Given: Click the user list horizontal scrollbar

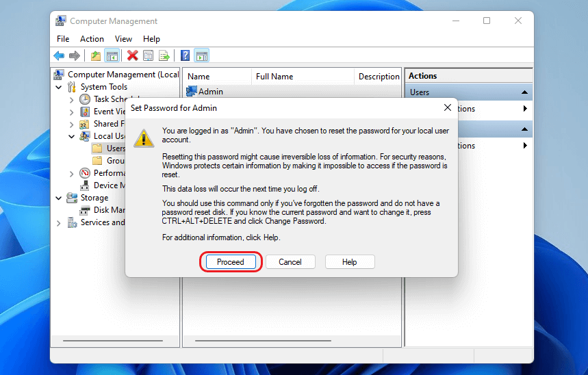Looking at the screenshot, I should 263,341.
